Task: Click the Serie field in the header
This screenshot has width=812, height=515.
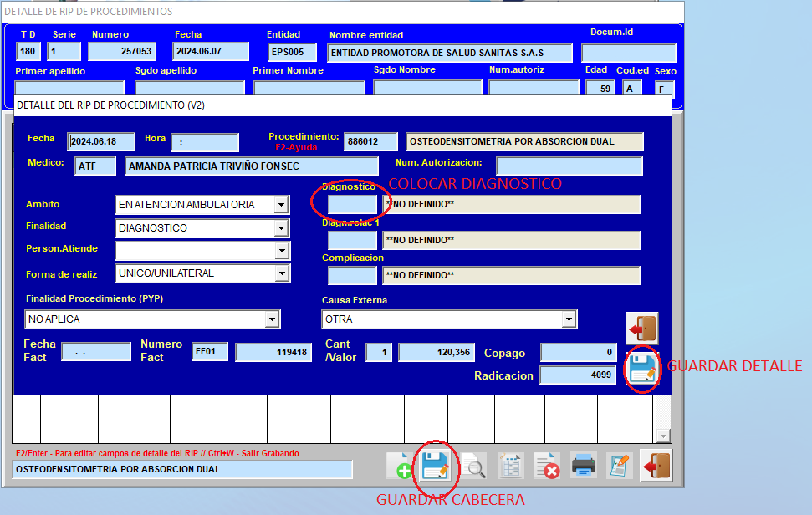Action: 64,51
